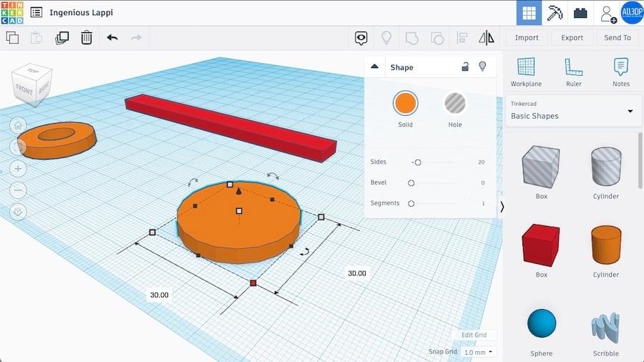This screenshot has width=644, height=362.
Task: Select the Ruler tool
Action: click(x=573, y=72)
